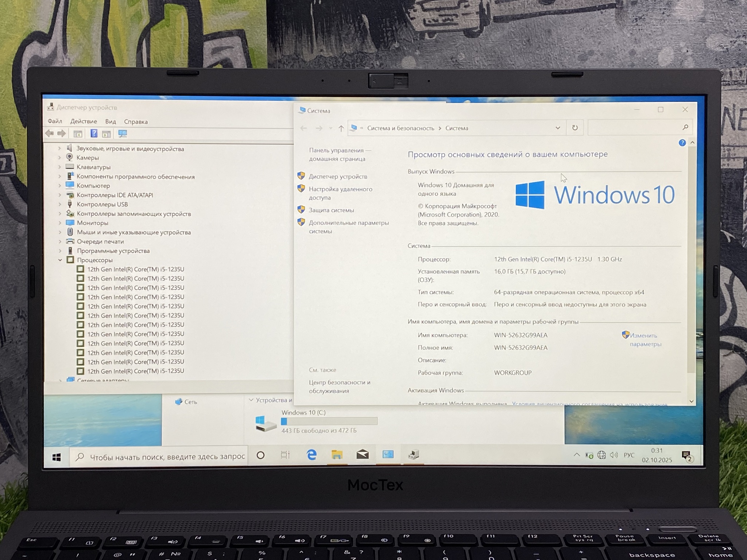Expand the Контроллеры USB node
The width and height of the screenshot is (747, 560).
tap(60, 205)
